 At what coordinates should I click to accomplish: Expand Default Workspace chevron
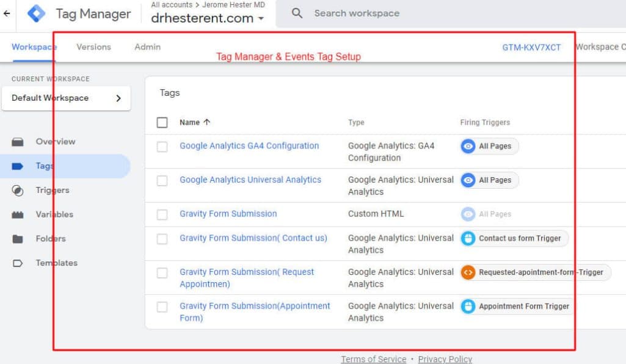coord(118,98)
